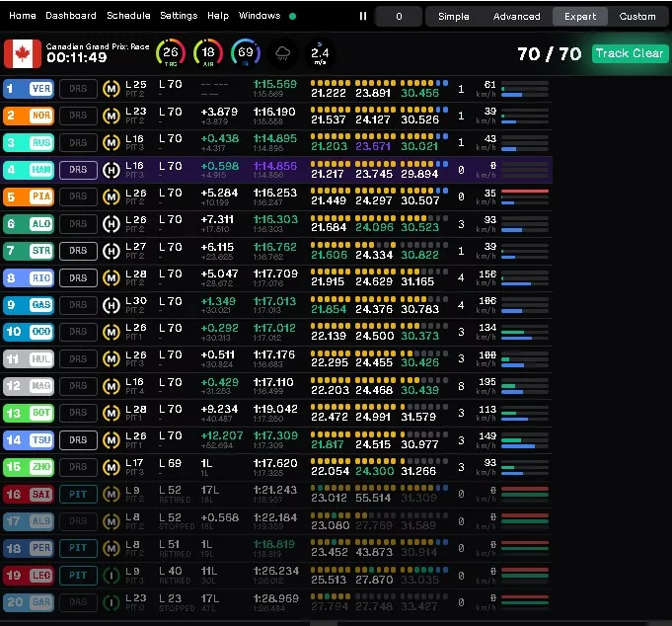
Task: Click TSU telemetry speed bars
Action: [525, 440]
